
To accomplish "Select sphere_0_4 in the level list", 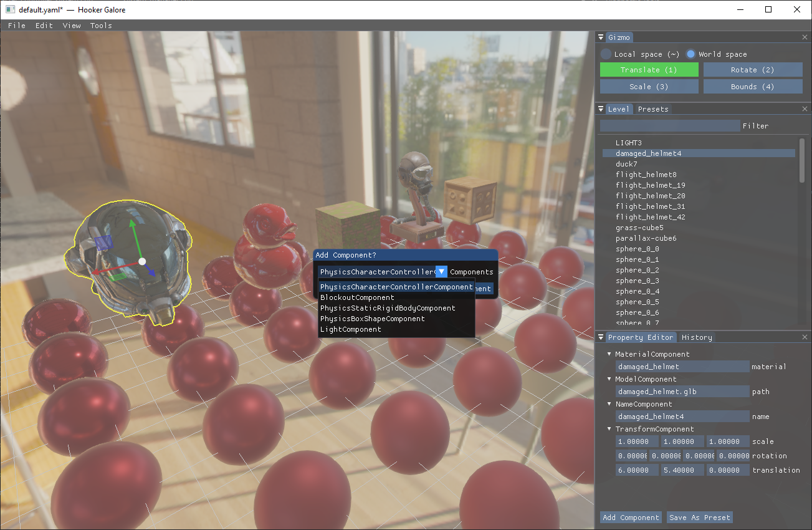I will [x=699, y=291].
